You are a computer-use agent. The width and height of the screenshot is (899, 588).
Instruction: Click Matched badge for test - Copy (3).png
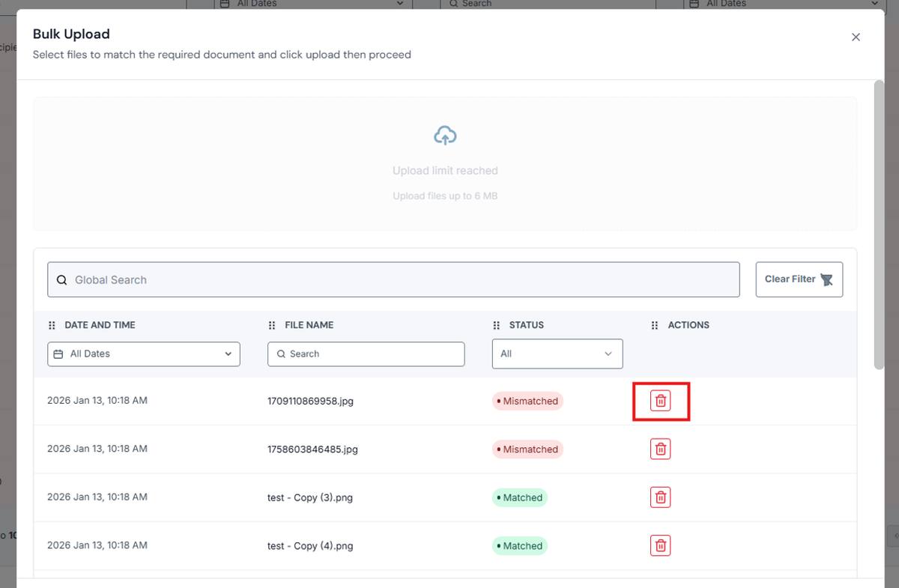point(520,497)
